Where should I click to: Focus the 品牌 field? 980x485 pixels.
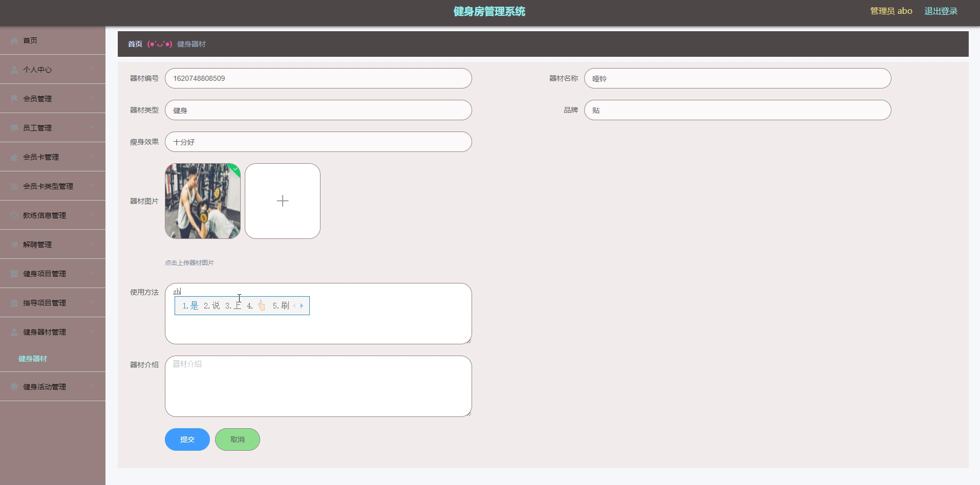pos(738,110)
